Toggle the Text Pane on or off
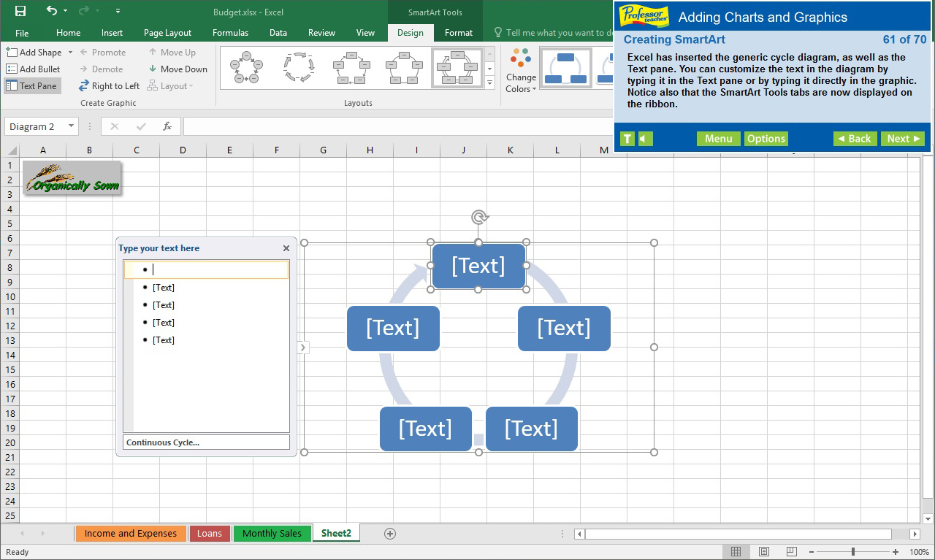 tap(32, 85)
